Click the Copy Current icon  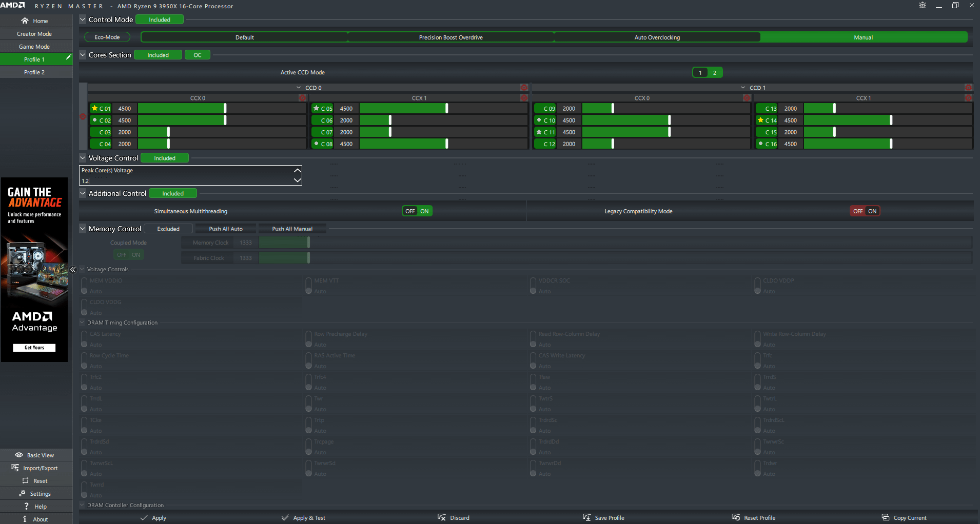(x=885, y=517)
